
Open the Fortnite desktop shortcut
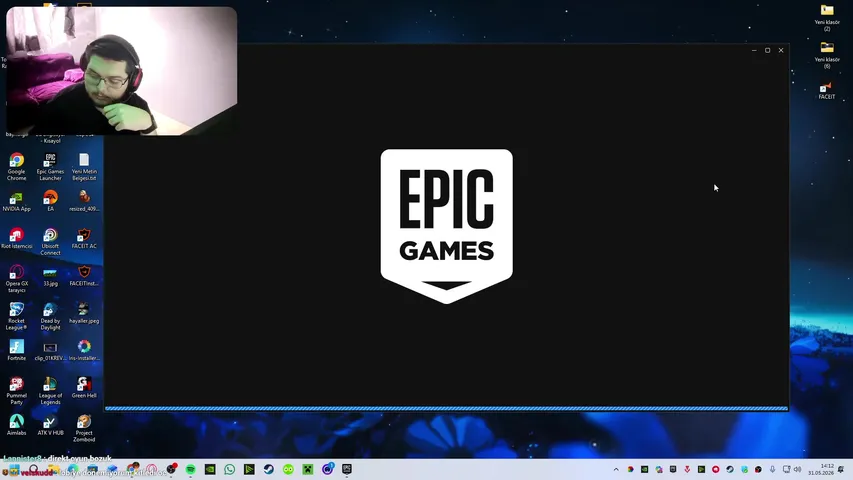coord(16,350)
